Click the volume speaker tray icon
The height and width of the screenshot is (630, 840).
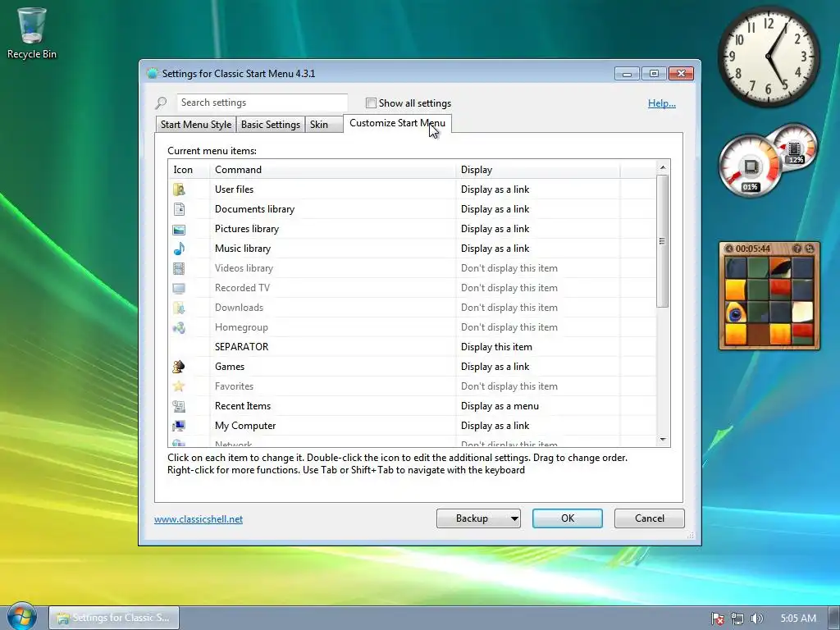(x=756, y=619)
